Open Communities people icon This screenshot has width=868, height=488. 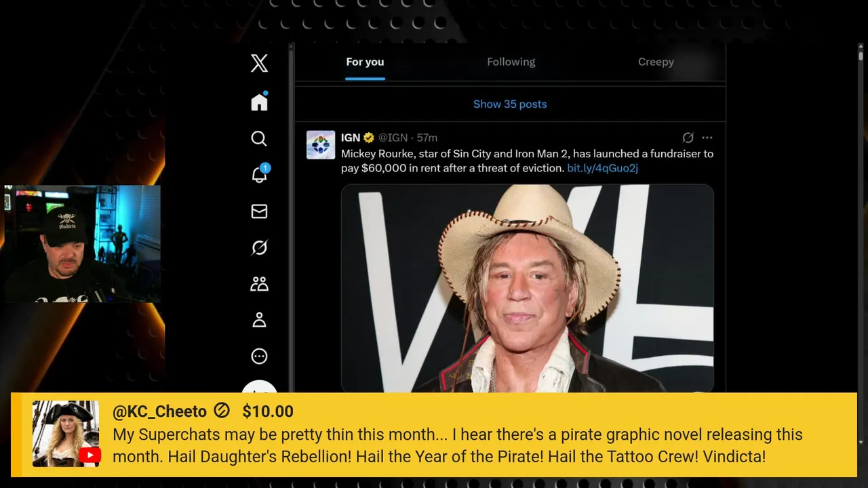pos(259,284)
